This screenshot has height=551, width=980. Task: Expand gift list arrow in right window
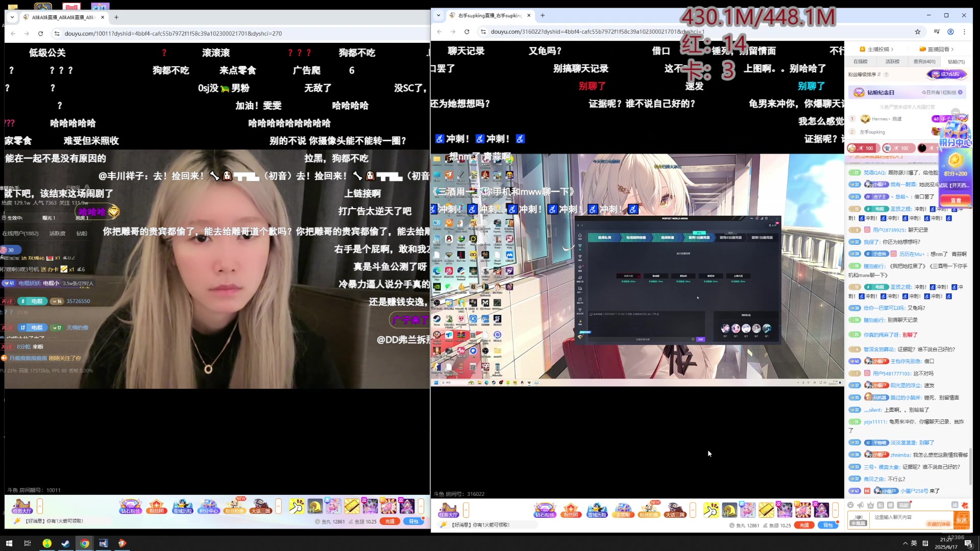836,509
